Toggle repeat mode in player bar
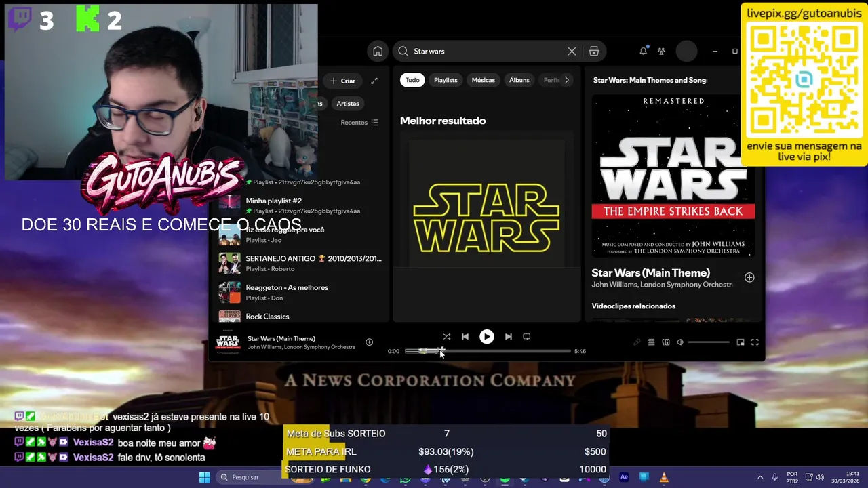This screenshot has width=868, height=488. pyautogui.click(x=526, y=336)
